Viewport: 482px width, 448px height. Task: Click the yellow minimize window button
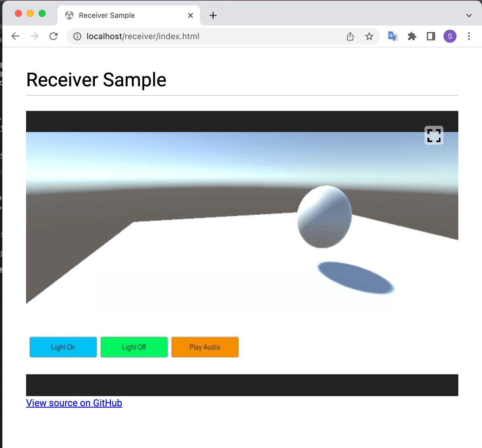pos(30,13)
